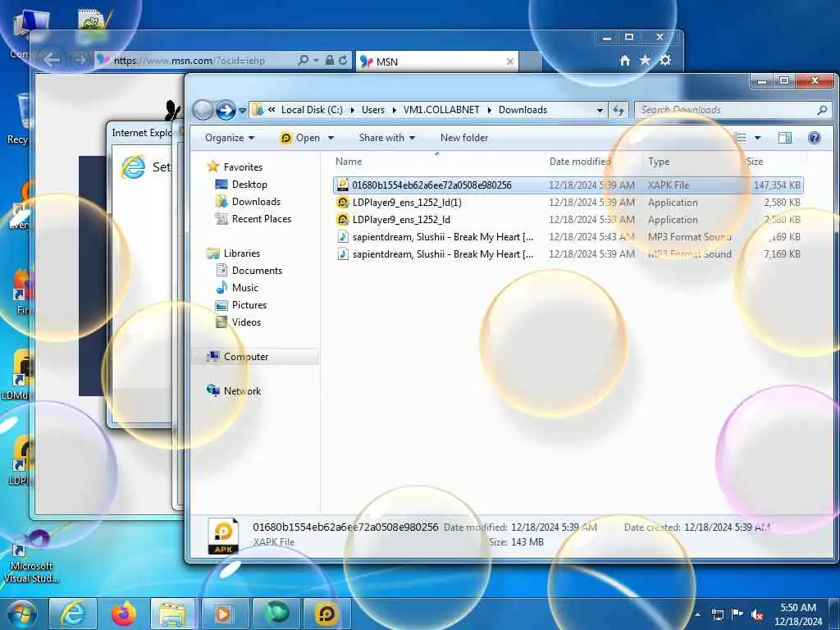
Task: Open Recent Places in Favorites
Action: tap(262, 218)
